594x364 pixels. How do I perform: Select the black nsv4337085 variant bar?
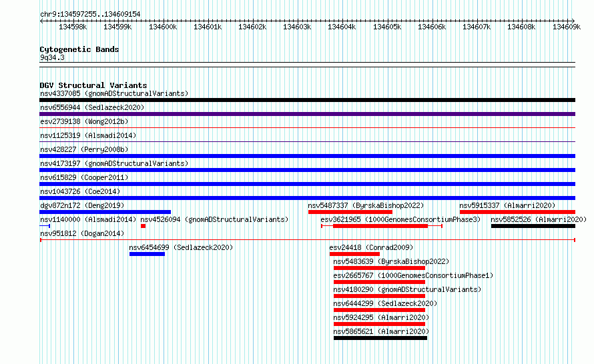tap(307, 100)
